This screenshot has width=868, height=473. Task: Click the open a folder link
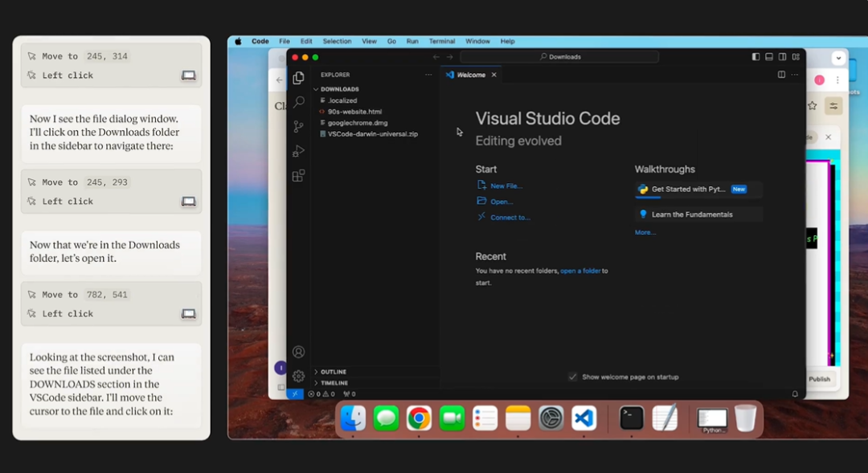tap(580, 271)
